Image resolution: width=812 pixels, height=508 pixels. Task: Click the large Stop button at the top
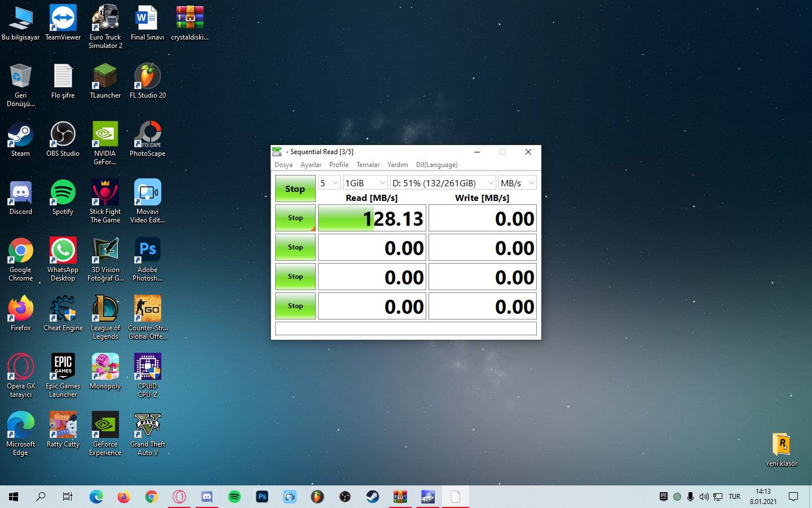[x=295, y=189]
